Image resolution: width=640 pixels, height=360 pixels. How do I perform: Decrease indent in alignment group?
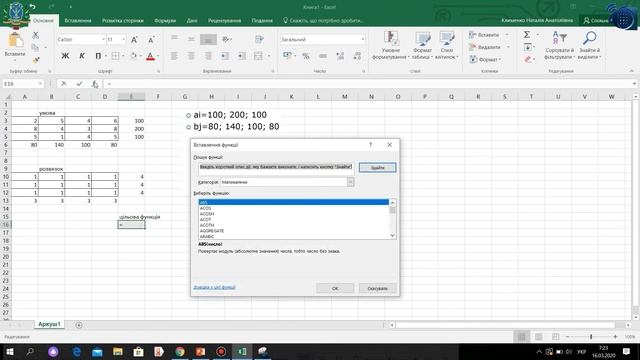(225, 56)
